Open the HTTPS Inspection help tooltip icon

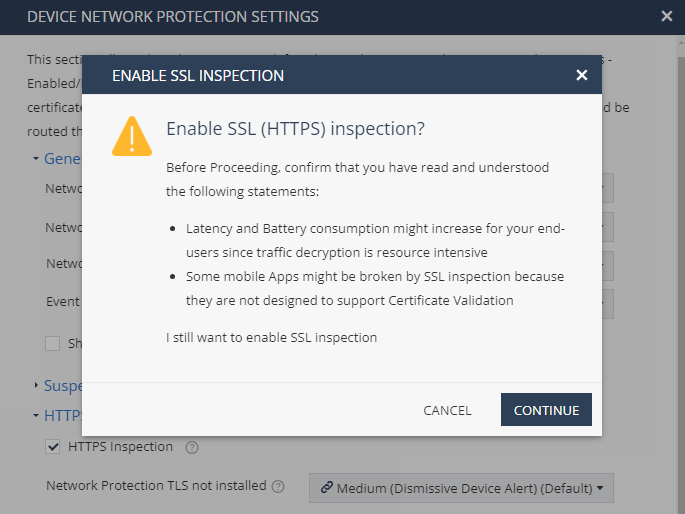click(192, 447)
